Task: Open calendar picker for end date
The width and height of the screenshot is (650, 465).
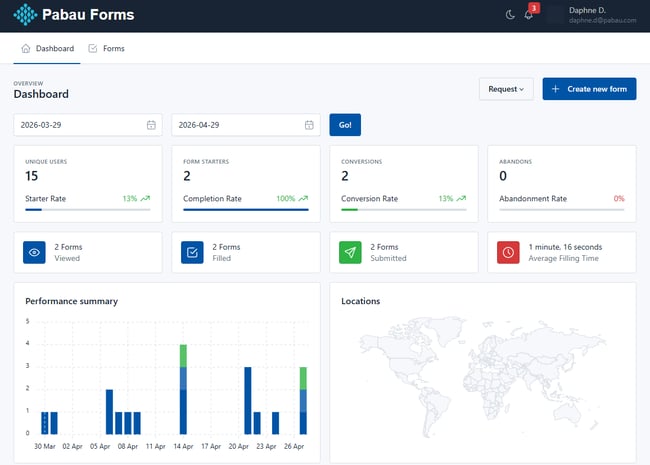Action: coord(309,125)
